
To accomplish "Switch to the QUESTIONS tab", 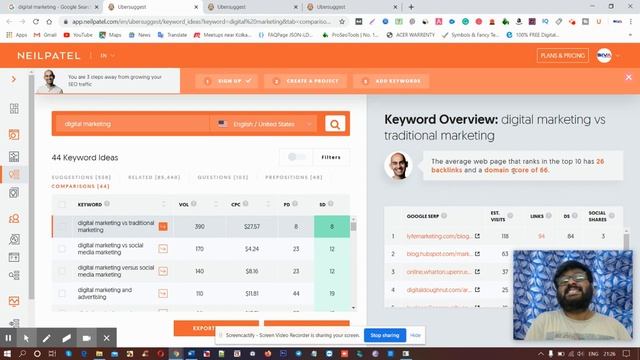I will pyautogui.click(x=223, y=178).
